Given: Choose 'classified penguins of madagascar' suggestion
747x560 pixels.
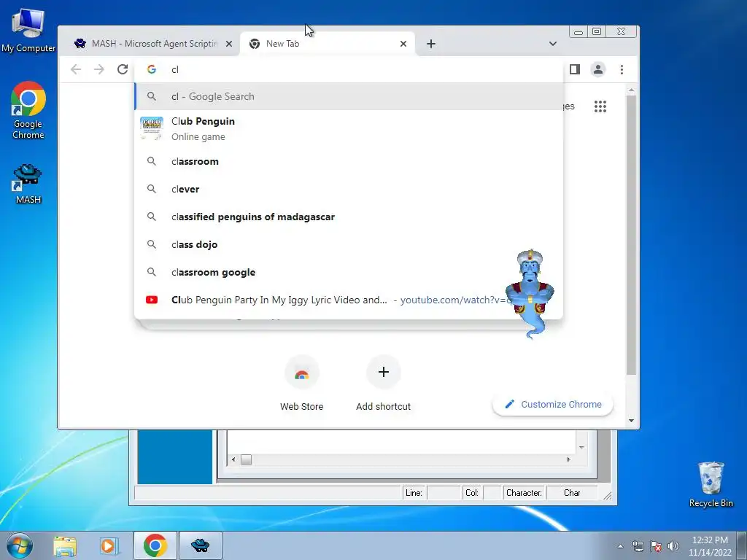Looking at the screenshot, I should click(349, 217).
